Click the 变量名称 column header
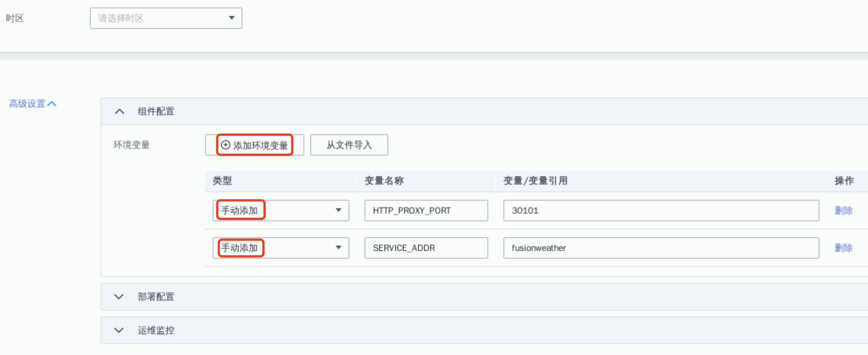This screenshot has height=355, width=868. [x=384, y=181]
